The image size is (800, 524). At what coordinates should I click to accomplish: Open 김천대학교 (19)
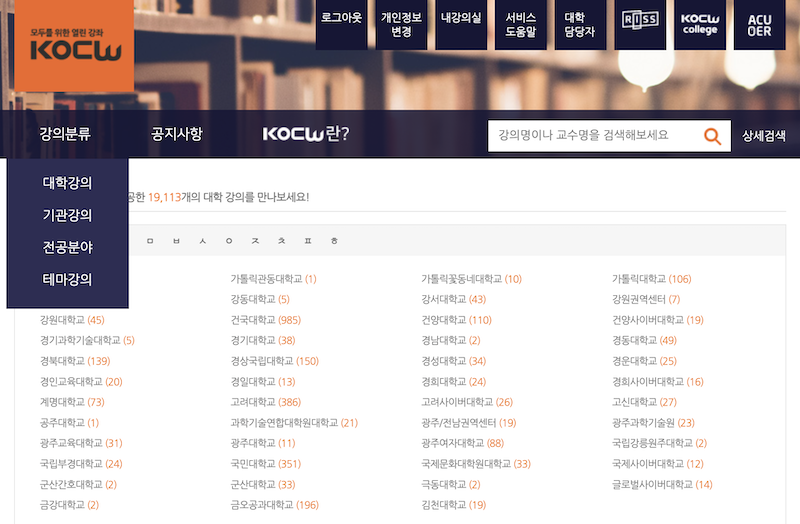point(454,505)
